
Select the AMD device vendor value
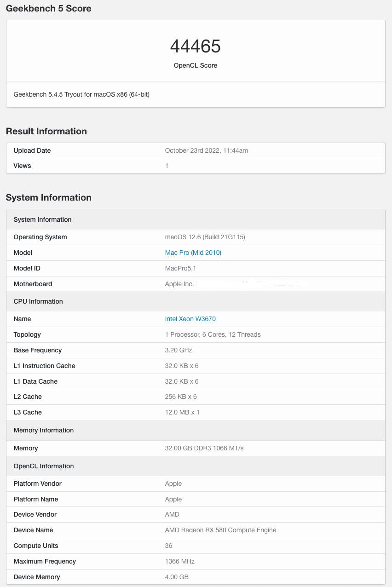pos(172,514)
